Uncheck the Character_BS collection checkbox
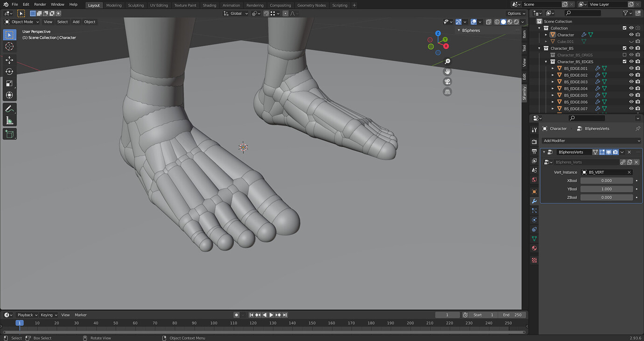Viewport: 644px width, 341px height. tap(624, 48)
